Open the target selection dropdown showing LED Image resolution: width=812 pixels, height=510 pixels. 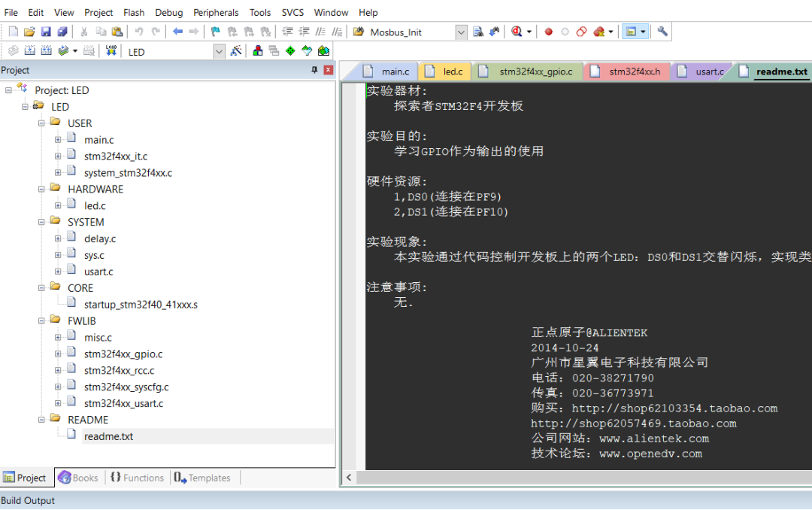tap(220, 51)
